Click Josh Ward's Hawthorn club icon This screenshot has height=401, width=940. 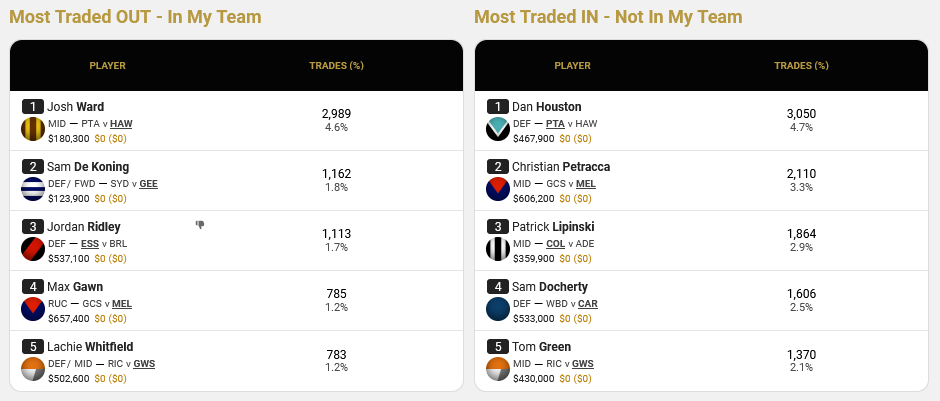pos(33,129)
